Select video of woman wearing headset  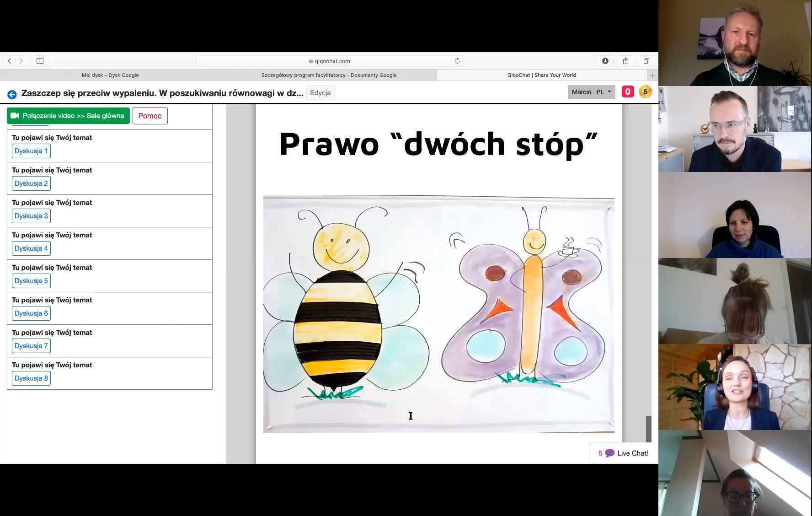pyautogui.click(x=735, y=387)
